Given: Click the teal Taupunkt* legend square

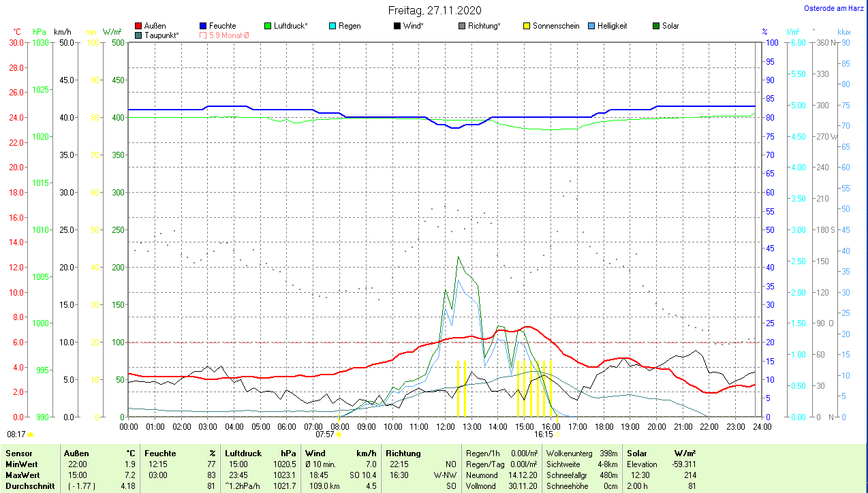Looking at the screenshot, I should 138,35.
